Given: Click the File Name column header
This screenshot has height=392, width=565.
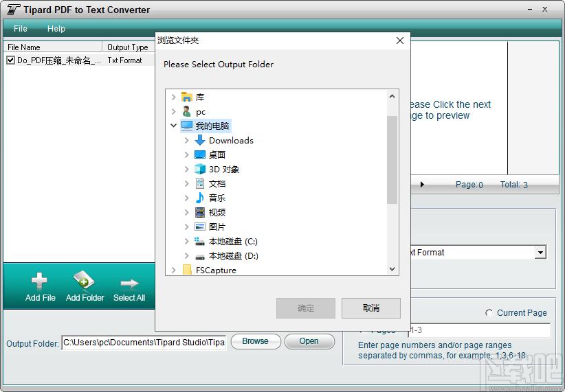Looking at the screenshot, I should (53, 47).
